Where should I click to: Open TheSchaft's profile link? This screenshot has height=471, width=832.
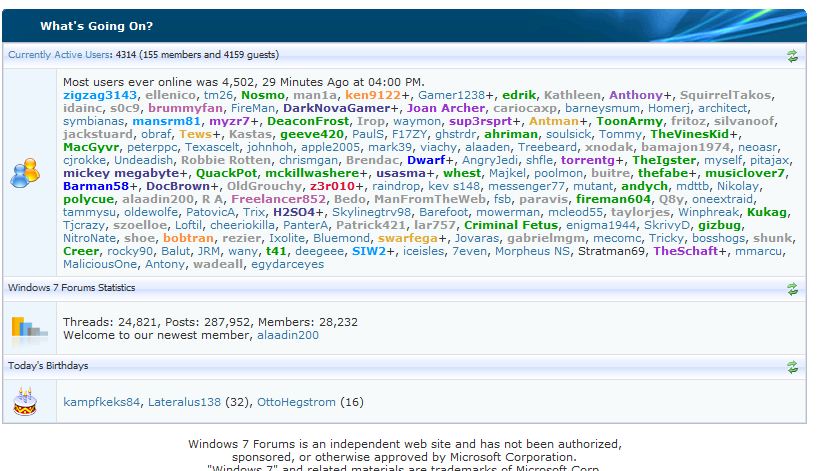[x=685, y=251]
